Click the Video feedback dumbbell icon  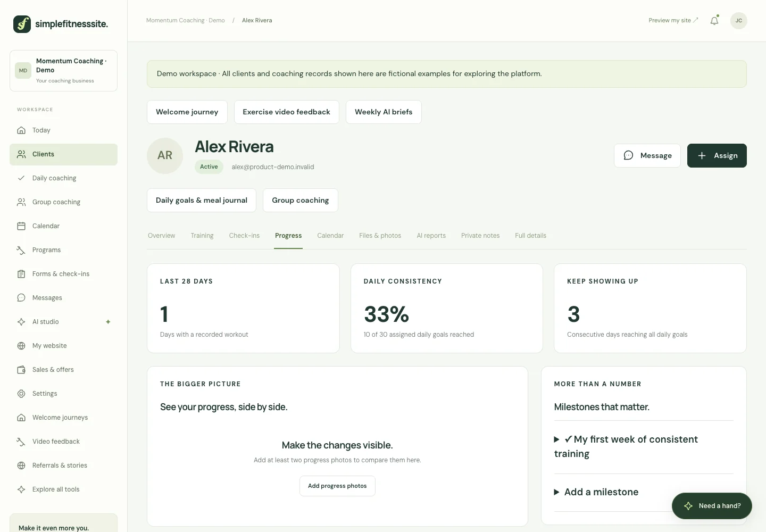21,442
